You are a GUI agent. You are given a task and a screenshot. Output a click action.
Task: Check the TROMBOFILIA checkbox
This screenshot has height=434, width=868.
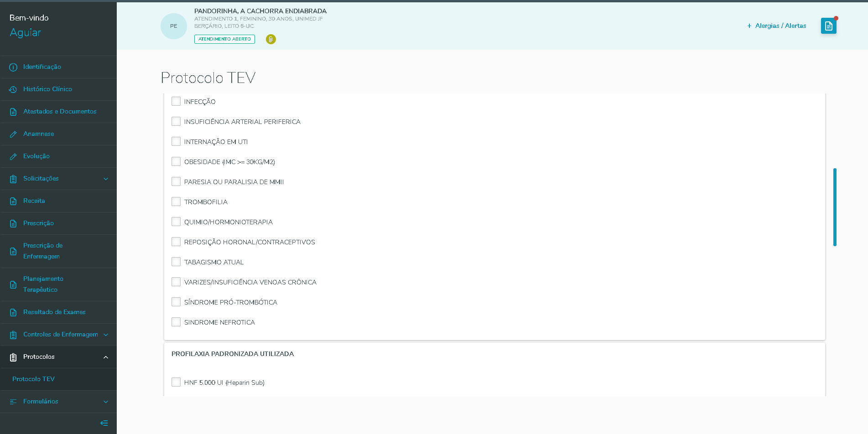[176, 201]
